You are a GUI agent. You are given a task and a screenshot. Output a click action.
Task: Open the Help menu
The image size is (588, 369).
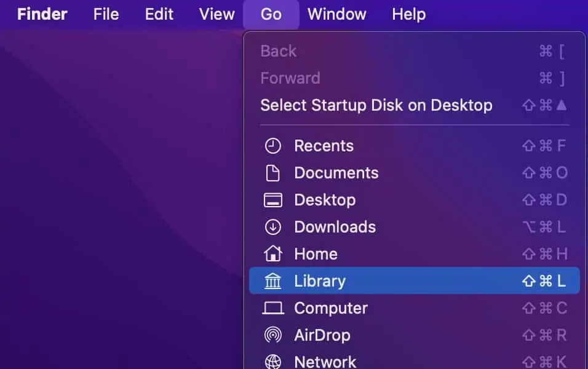tap(409, 14)
